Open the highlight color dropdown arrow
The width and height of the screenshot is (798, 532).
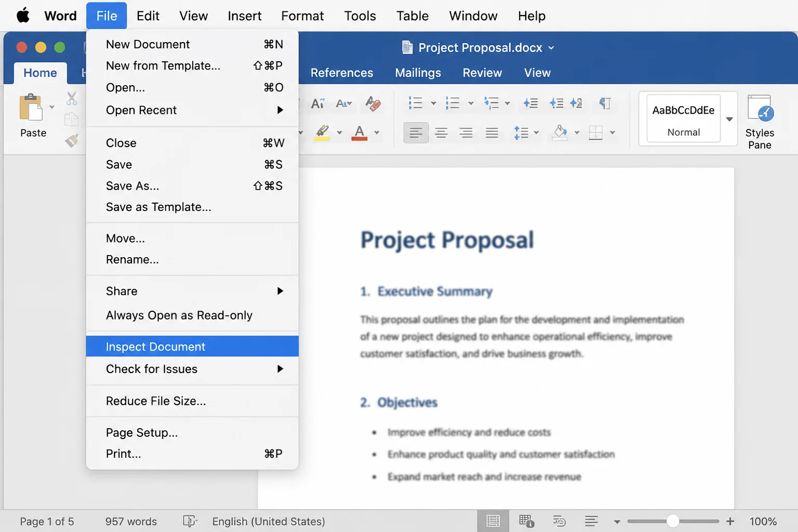pos(339,133)
